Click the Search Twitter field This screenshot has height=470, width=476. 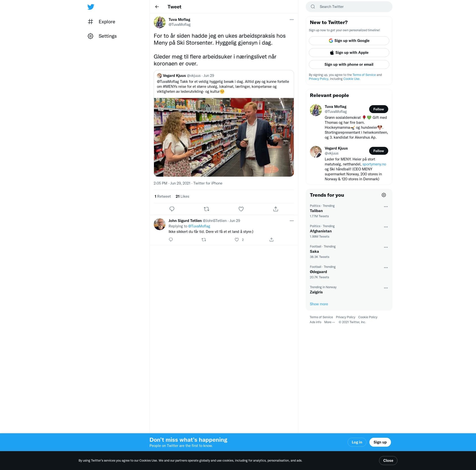point(349,7)
